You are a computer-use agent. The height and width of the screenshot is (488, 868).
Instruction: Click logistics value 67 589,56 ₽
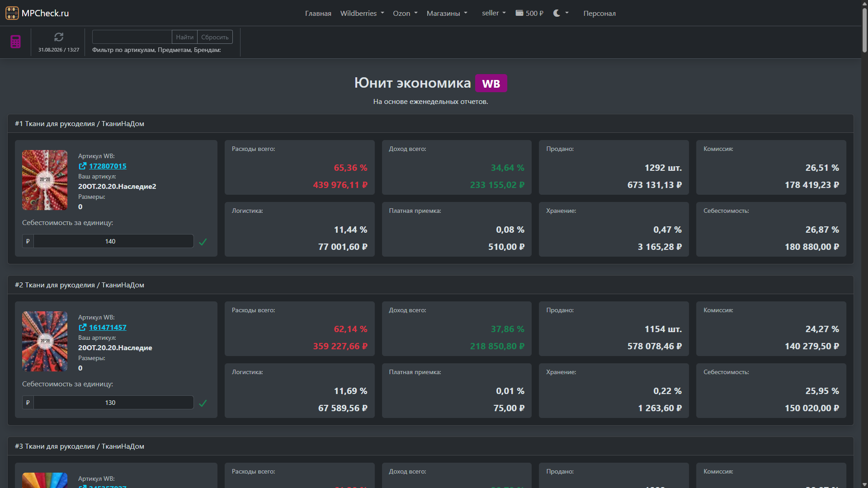tap(343, 408)
